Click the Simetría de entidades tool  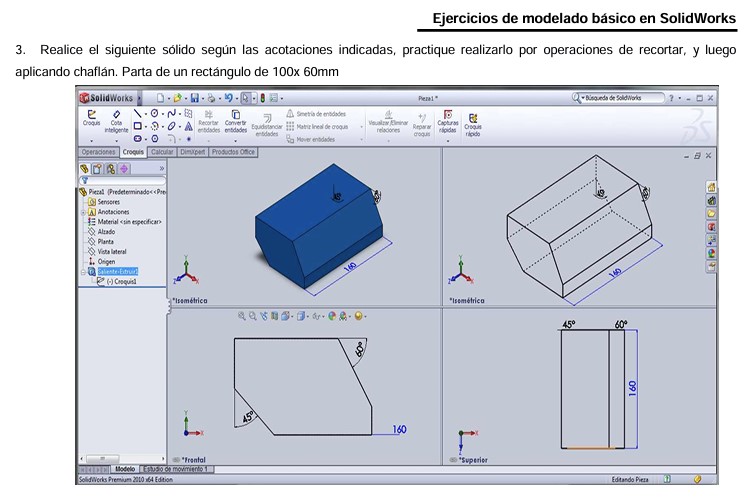tap(316, 114)
